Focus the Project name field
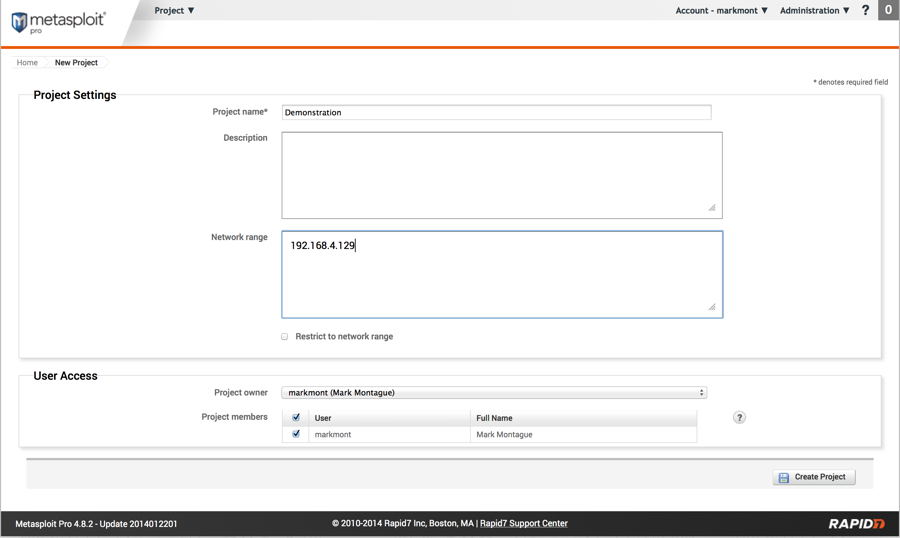Image resolution: width=900 pixels, height=538 pixels. [x=496, y=113]
